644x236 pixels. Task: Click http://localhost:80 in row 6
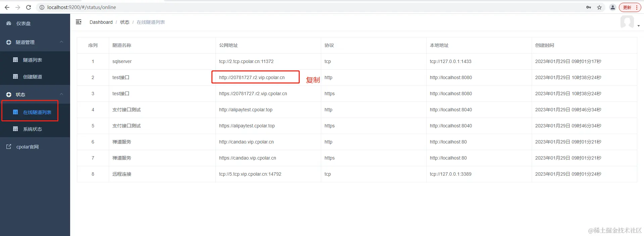pyautogui.click(x=448, y=142)
